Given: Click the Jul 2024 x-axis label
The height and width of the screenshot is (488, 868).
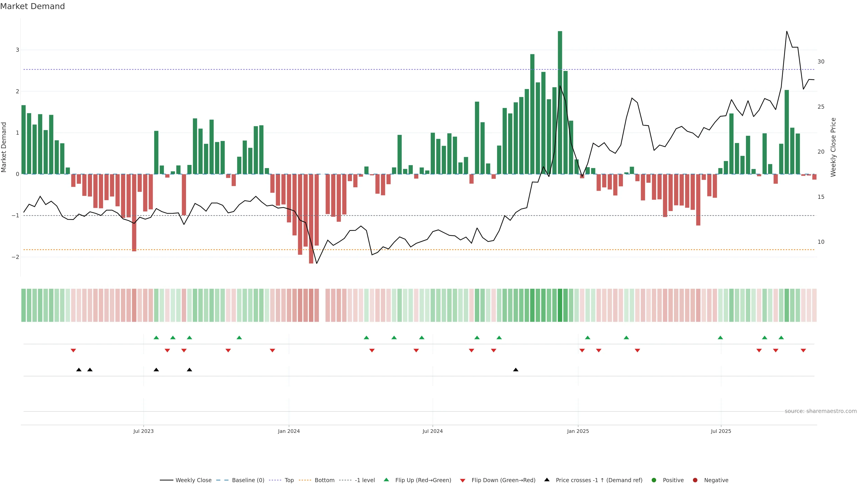Looking at the screenshot, I should point(433,431).
